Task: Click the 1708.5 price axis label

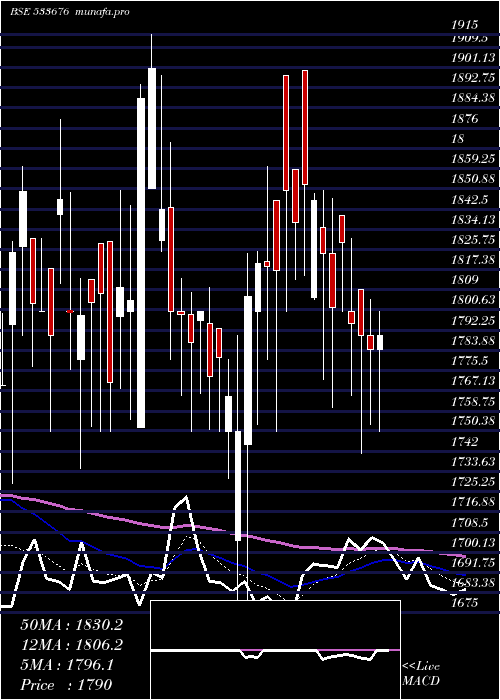Action: (x=469, y=522)
